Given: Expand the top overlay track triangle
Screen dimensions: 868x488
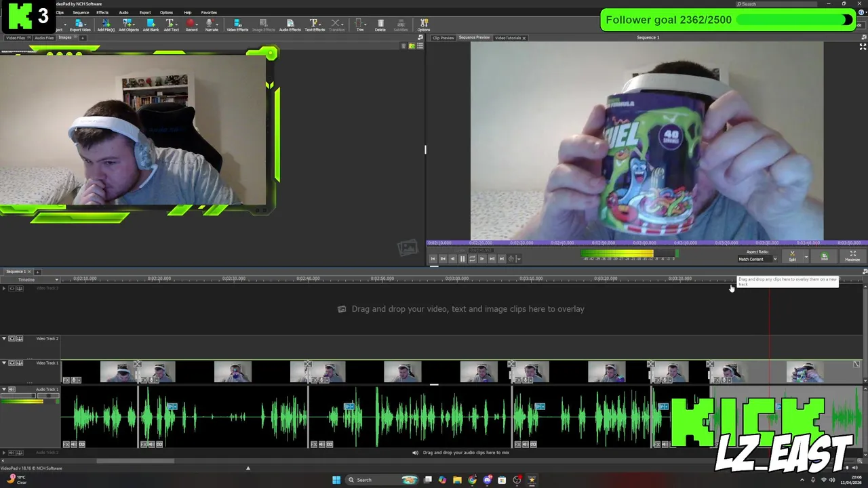Looking at the screenshot, I should (4, 288).
